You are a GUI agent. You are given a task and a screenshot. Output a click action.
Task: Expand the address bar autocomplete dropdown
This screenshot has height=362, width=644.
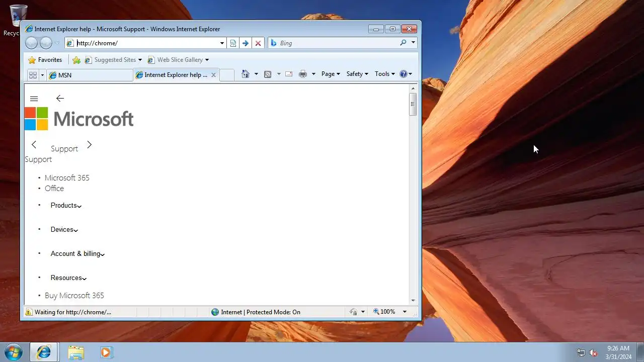click(x=222, y=43)
